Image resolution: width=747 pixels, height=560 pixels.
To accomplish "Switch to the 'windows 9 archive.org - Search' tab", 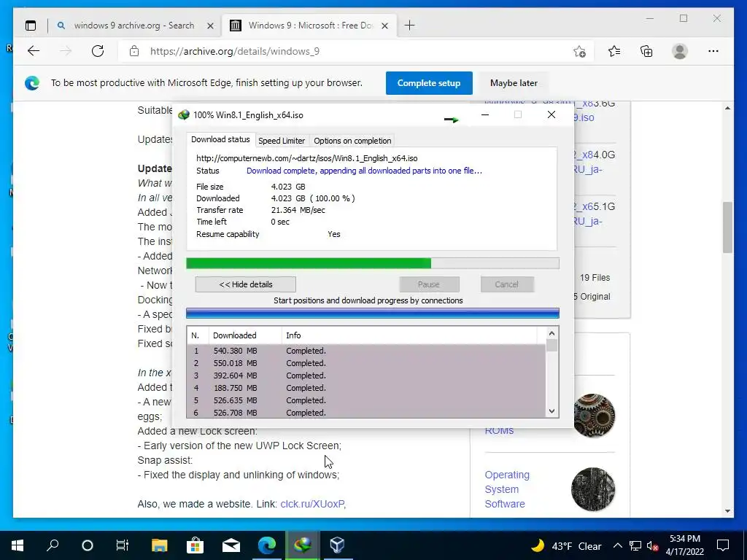I will tap(134, 26).
